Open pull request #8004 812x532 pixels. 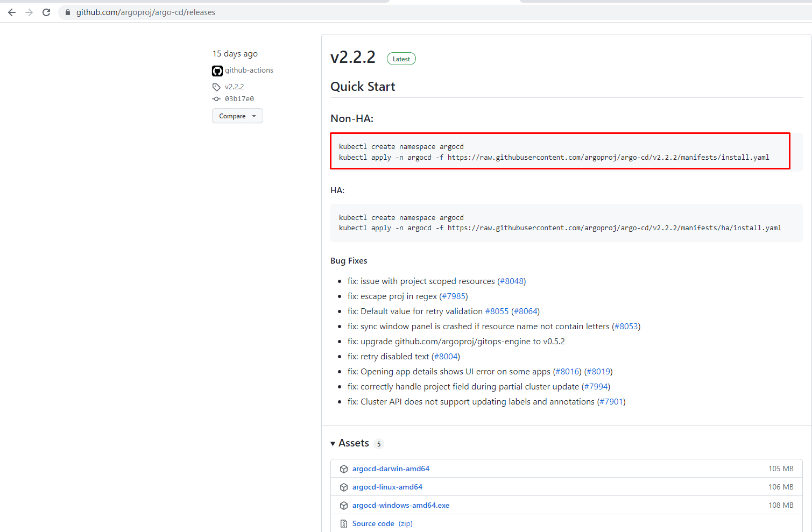click(446, 357)
